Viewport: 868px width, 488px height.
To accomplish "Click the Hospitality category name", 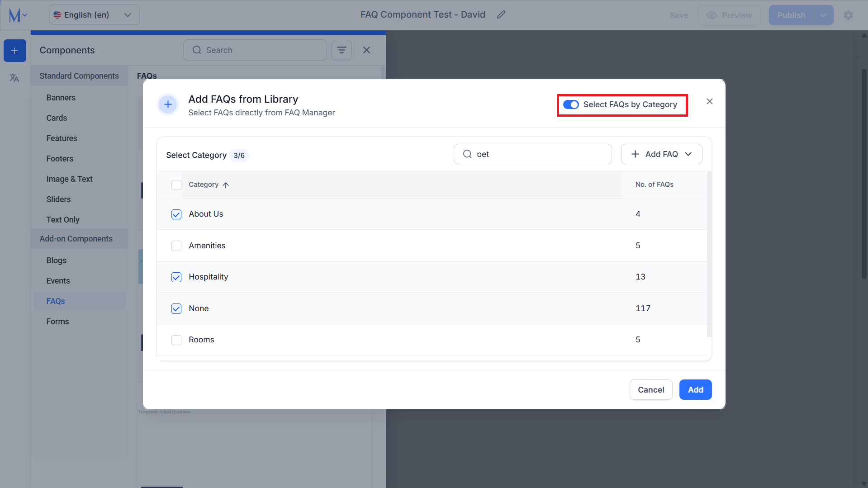I will (209, 277).
